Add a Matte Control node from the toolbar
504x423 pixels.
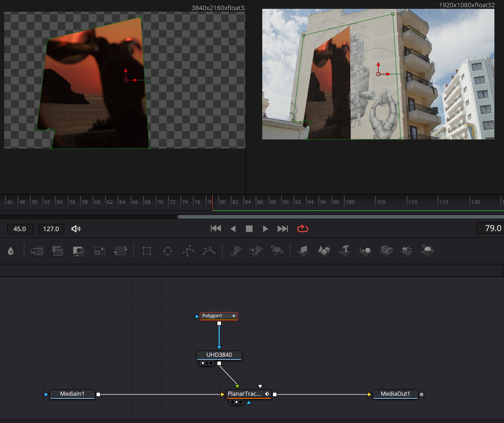pyautogui.click(x=79, y=251)
